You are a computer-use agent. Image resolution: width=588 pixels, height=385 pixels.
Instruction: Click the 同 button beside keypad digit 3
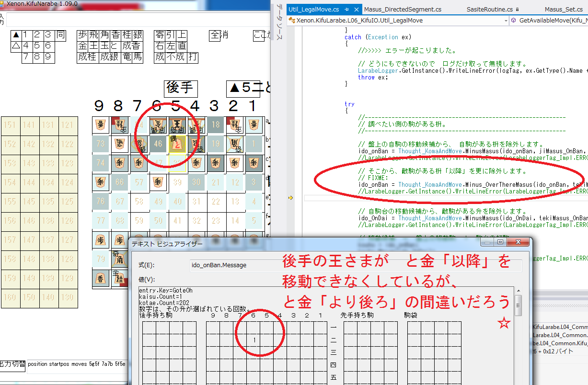[60, 35]
